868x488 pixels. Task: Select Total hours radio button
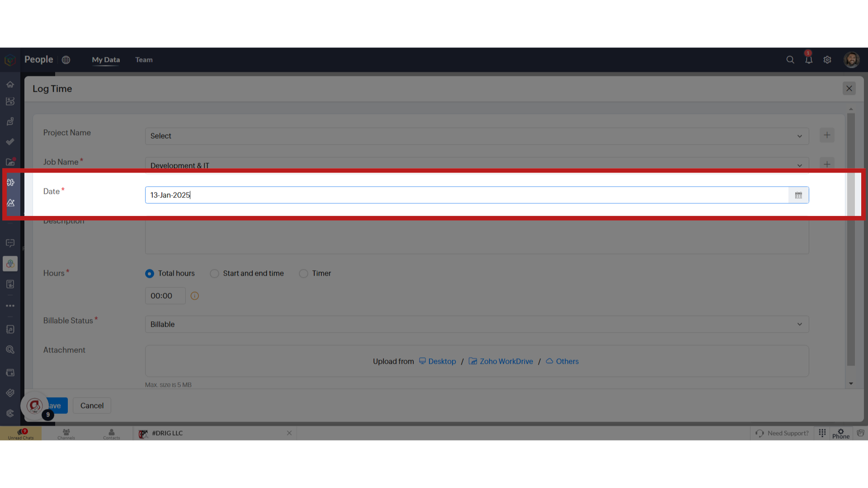[x=149, y=273]
